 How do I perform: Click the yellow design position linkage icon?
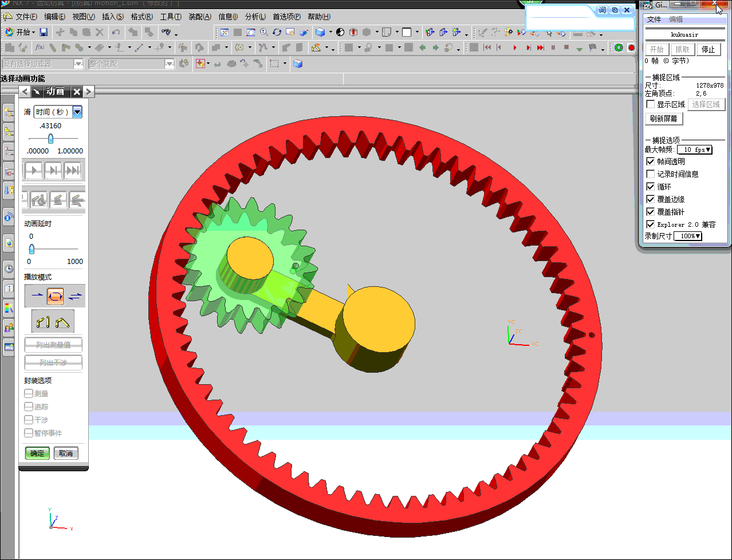pos(43,322)
